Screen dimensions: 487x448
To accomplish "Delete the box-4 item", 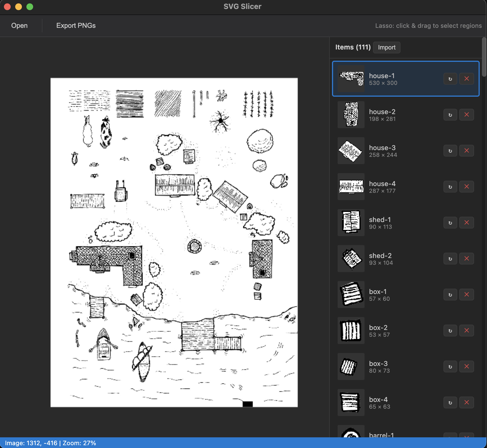I will [466, 402].
